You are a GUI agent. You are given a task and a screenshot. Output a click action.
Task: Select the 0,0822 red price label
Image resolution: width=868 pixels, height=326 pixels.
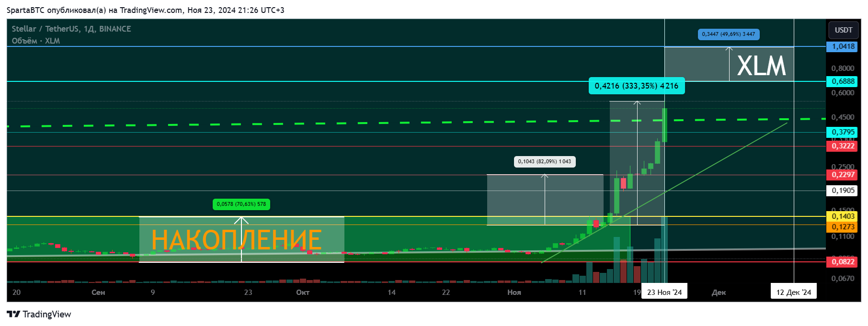(842, 262)
